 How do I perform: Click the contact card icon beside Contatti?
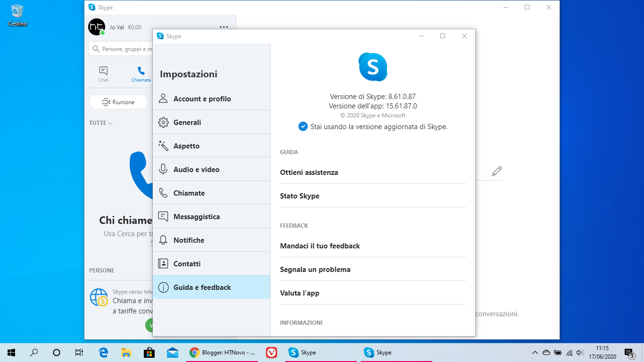pos(163,263)
